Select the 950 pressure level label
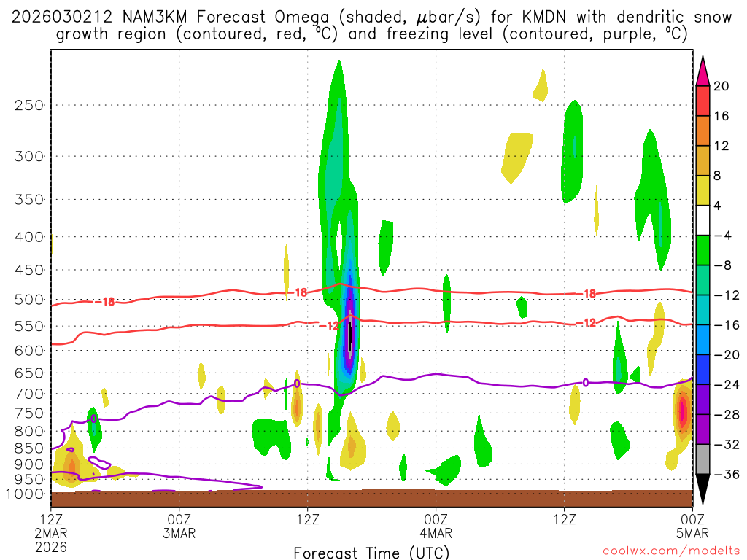 point(29,479)
